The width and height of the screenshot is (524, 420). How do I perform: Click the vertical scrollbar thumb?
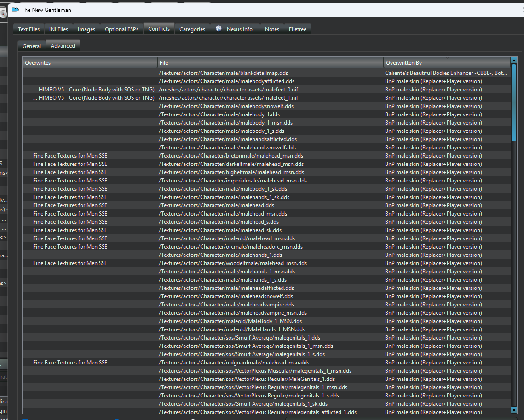pyautogui.click(x=514, y=102)
